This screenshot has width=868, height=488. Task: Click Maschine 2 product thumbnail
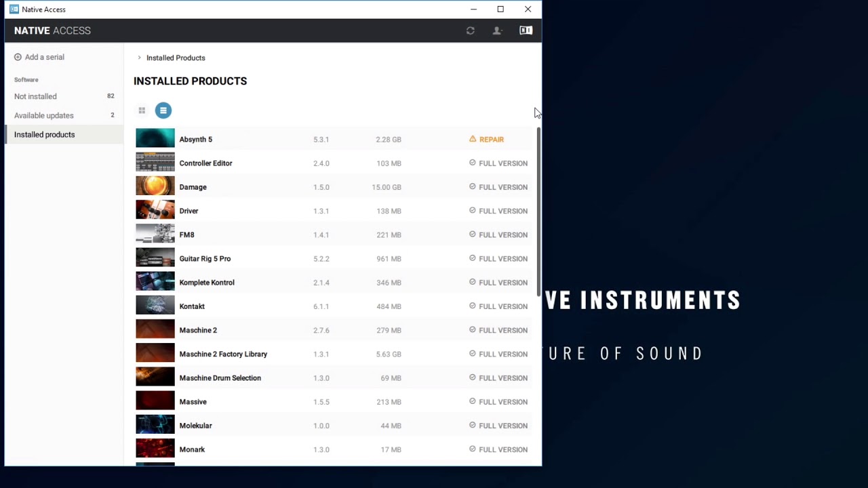pyautogui.click(x=155, y=329)
